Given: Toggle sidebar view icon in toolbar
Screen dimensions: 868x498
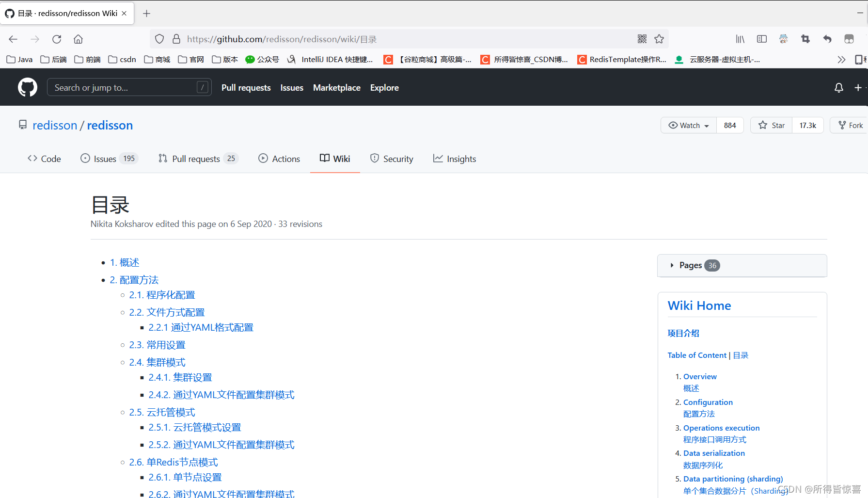Looking at the screenshot, I should click(x=762, y=39).
